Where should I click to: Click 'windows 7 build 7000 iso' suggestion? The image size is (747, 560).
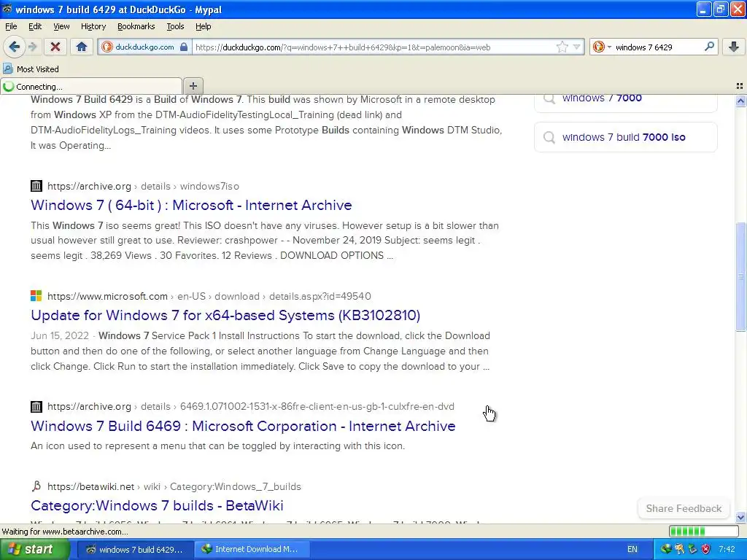point(625,137)
